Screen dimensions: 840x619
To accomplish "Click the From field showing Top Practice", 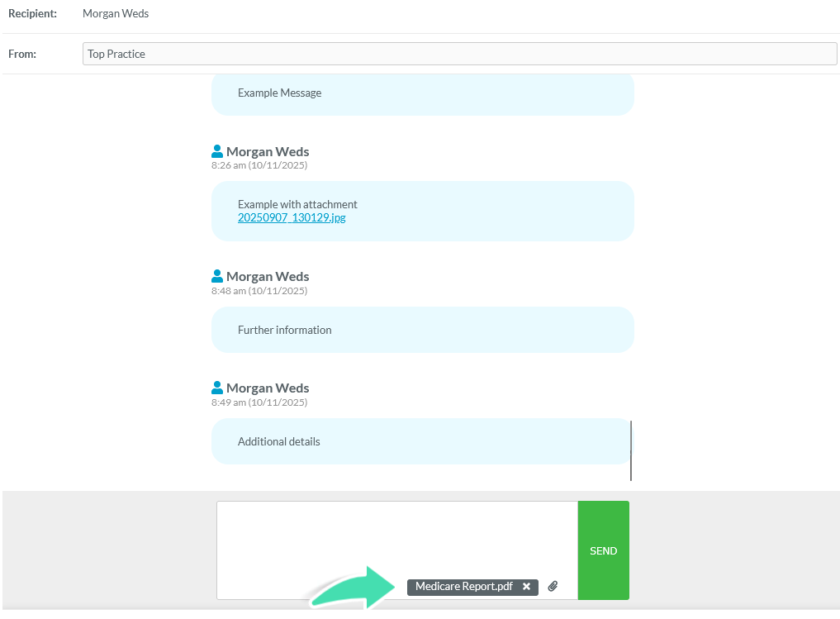I will 459,54.
